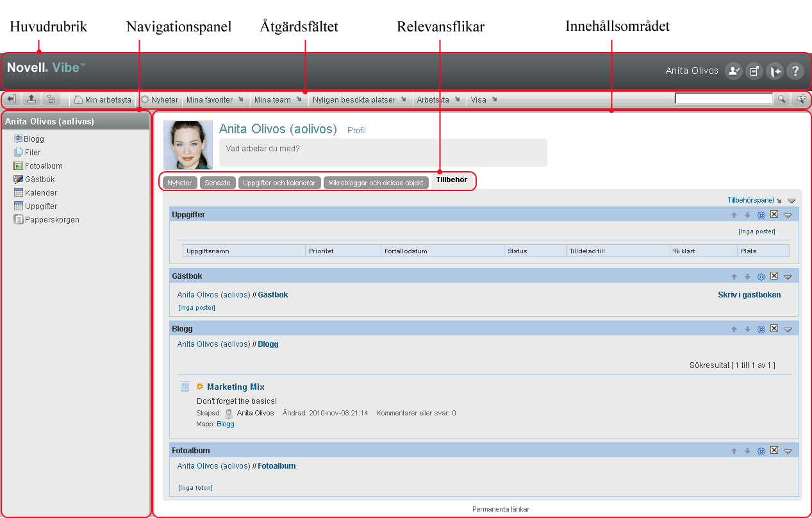Modify Gästbok accessory gear icon
The height and width of the screenshot is (518, 812).
pyautogui.click(x=761, y=276)
